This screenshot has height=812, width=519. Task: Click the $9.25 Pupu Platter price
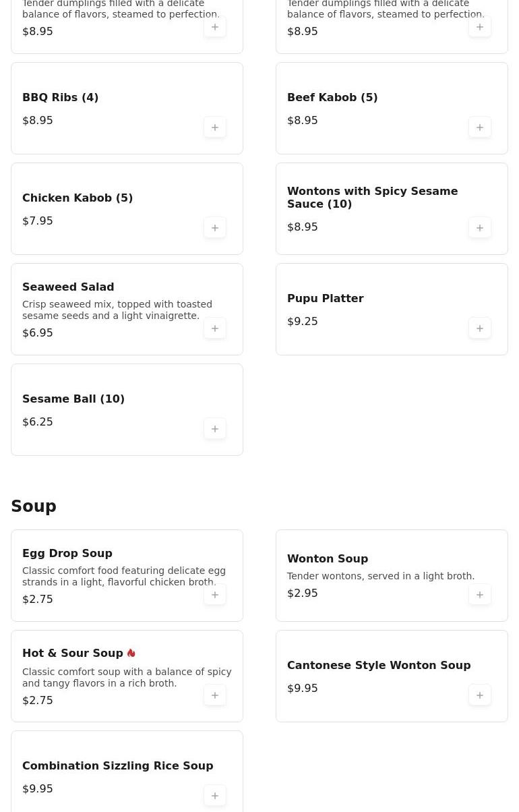coord(303,321)
